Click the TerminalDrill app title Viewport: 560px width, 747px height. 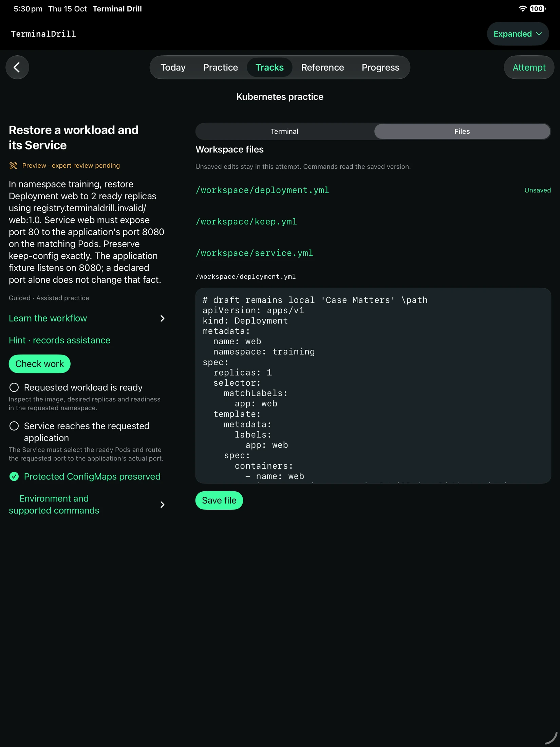(x=43, y=34)
